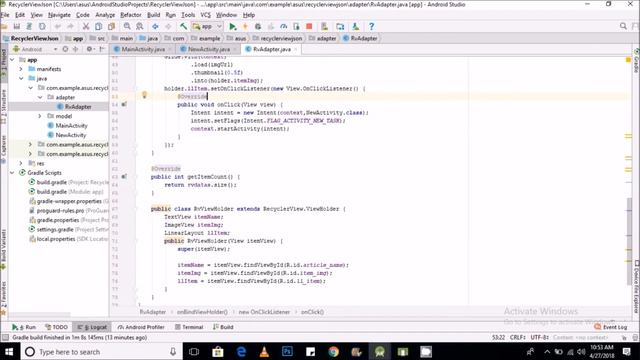Screen dimensions: 640x360
Task: Click recyclerviewjson in the navigation bar
Action: [281, 38]
